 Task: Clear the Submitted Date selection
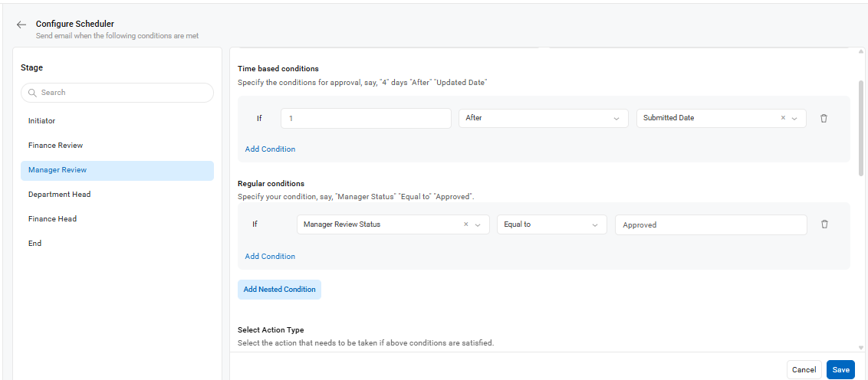click(x=783, y=118)
